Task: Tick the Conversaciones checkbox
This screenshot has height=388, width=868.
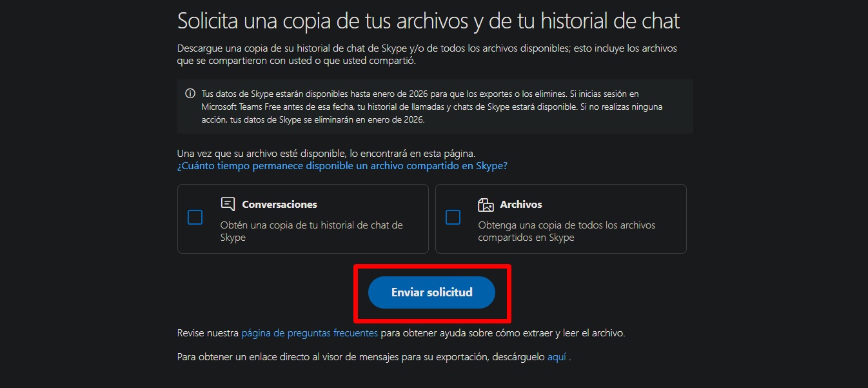Action: [x=195, y=218]
